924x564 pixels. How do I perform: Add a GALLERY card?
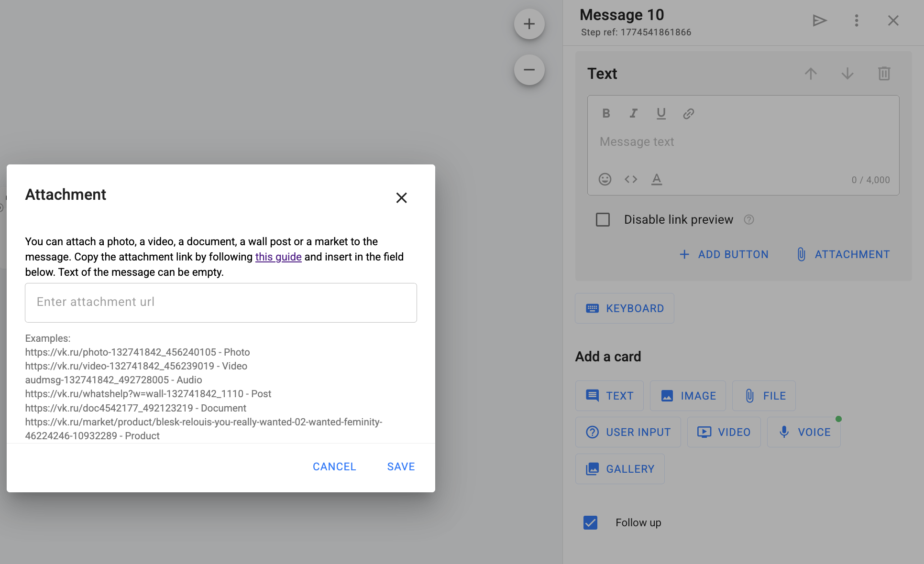point(620,469)
